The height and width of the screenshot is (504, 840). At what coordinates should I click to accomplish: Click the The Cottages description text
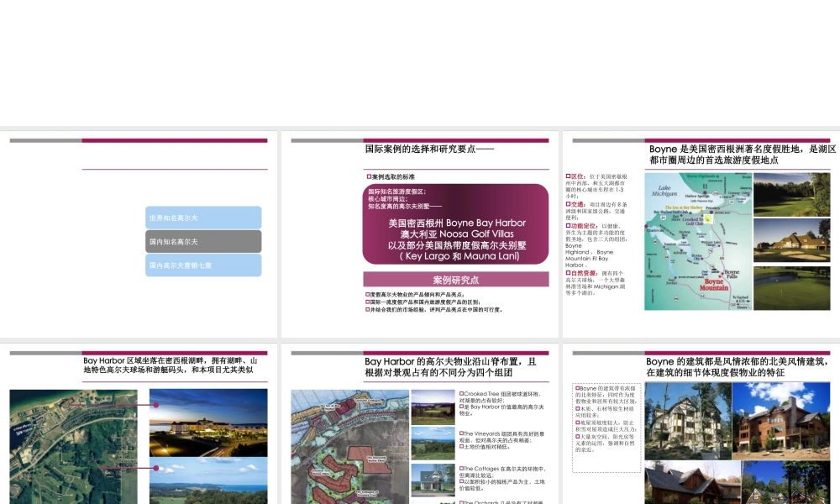click(501, 478)
